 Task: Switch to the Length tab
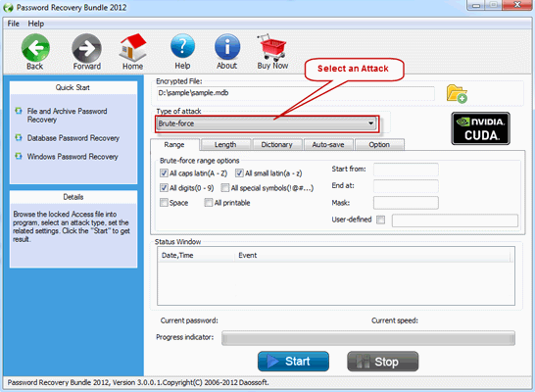click(225, 145)
